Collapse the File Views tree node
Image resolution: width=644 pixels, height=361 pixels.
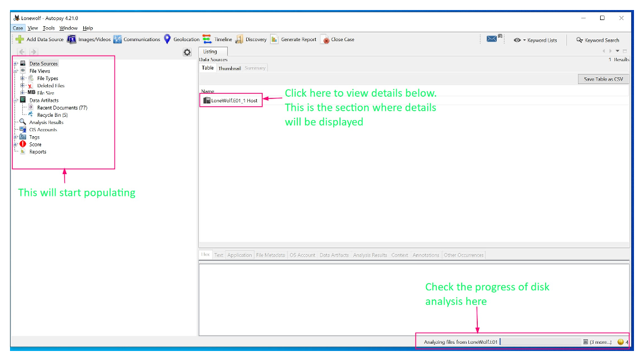[x=16, y=71]
